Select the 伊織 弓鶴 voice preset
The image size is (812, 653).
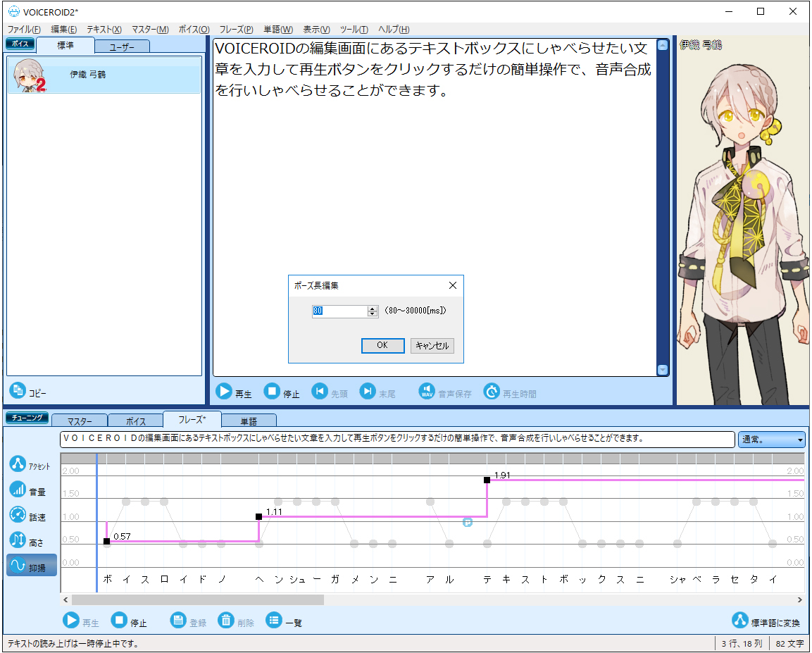click(104, 75)
